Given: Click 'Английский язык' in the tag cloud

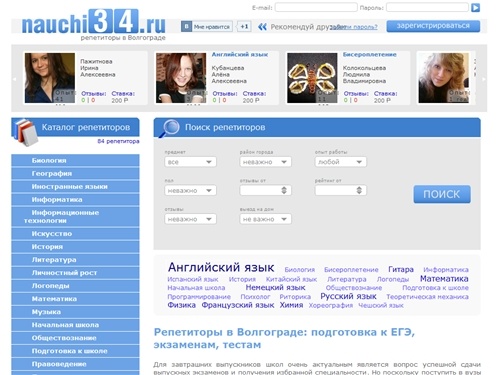Looking at the screenshot, I should (221, 267).
